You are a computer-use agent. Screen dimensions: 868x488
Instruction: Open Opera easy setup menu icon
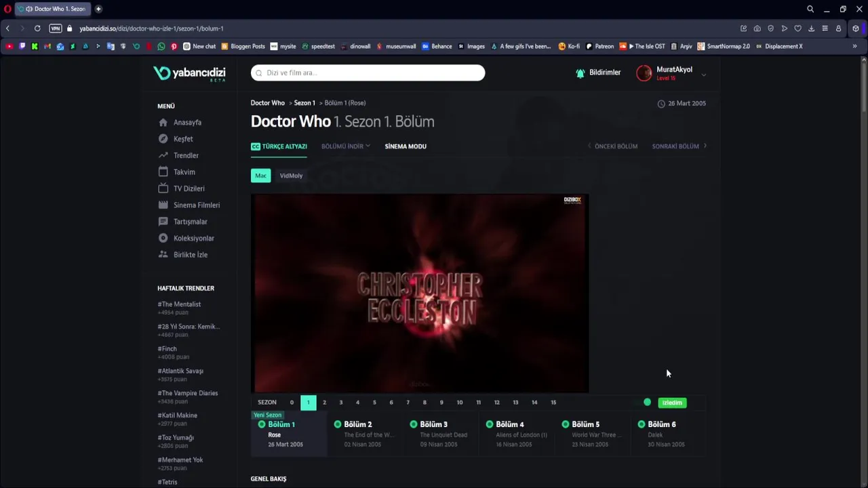tap(825, 28)
